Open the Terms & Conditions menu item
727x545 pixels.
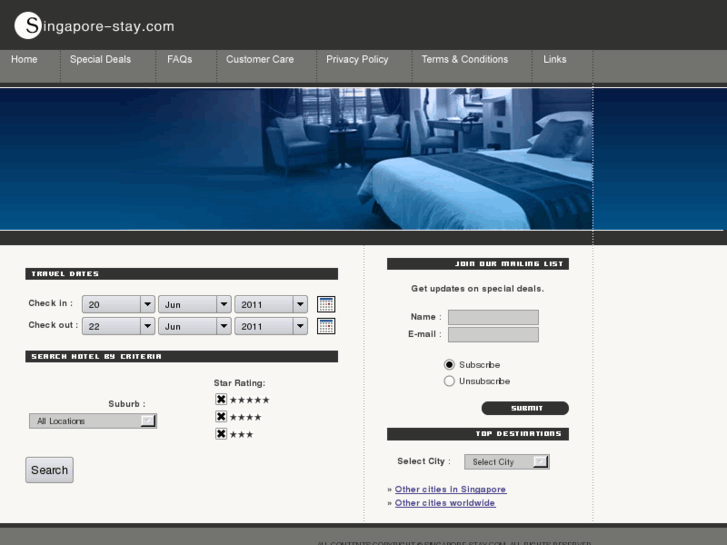pyautogui.click(x=465, y=59)
